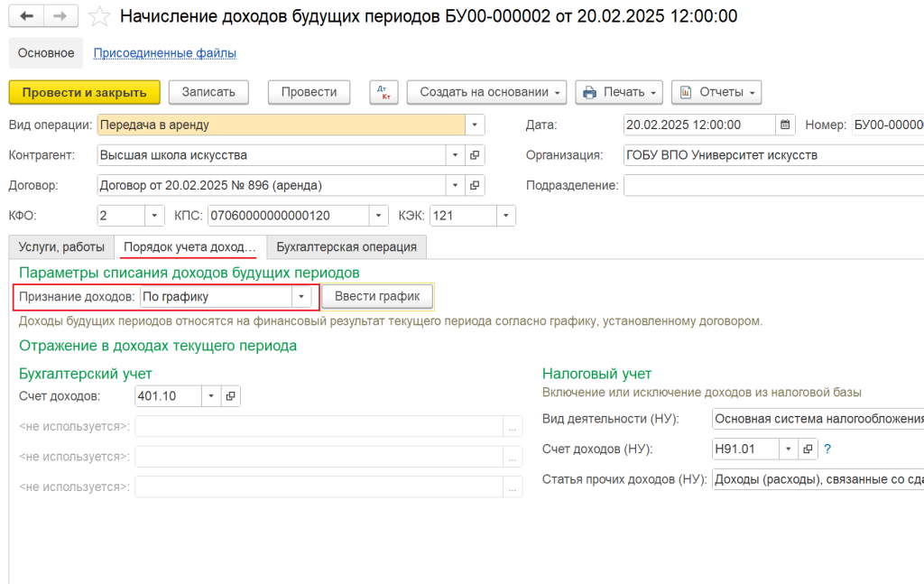Click the ellipsis of last не используется field
Viewport: 924px width, 584px height.
click(x=513, y=487)
